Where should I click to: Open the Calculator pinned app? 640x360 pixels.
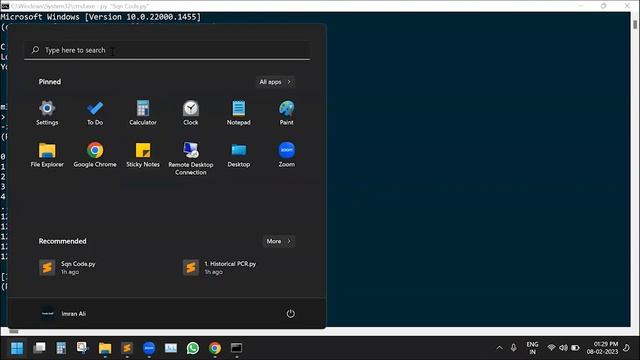click(142, 113)
